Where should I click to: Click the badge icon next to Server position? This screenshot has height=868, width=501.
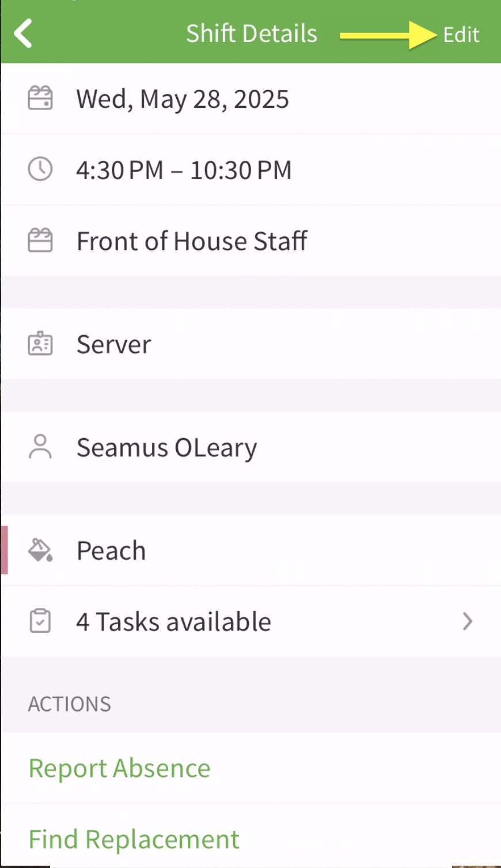pyautogui.click(x=40, y=344)
